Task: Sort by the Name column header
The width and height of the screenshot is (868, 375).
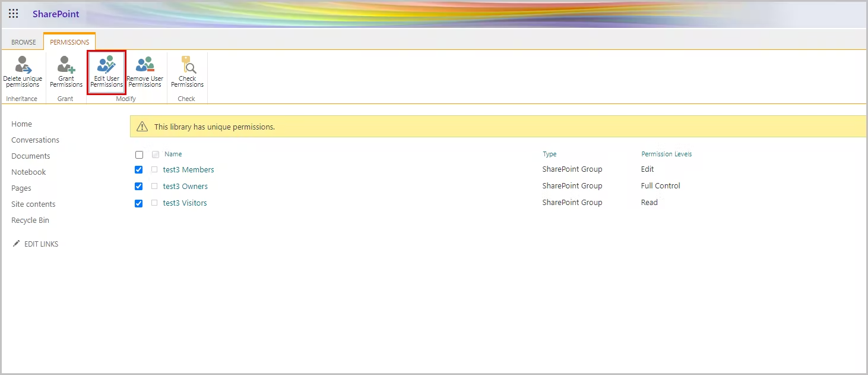Action: [173, 154]
